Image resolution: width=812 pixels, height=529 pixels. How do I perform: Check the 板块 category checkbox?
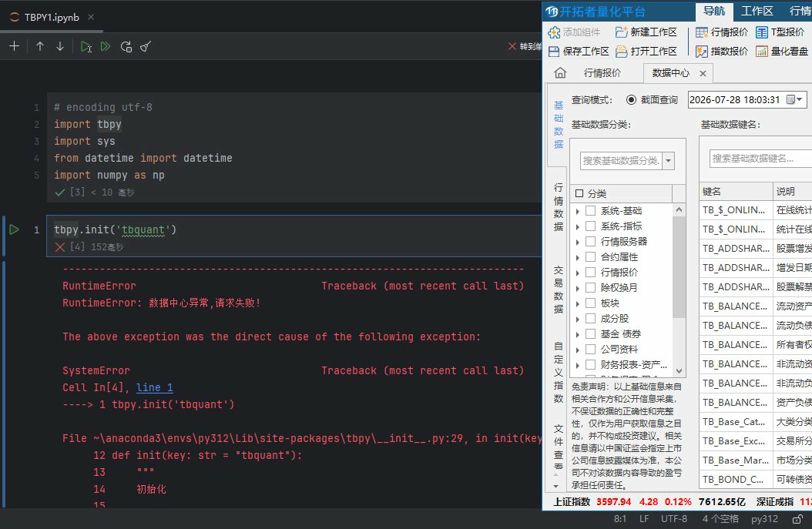click(590, 303)
